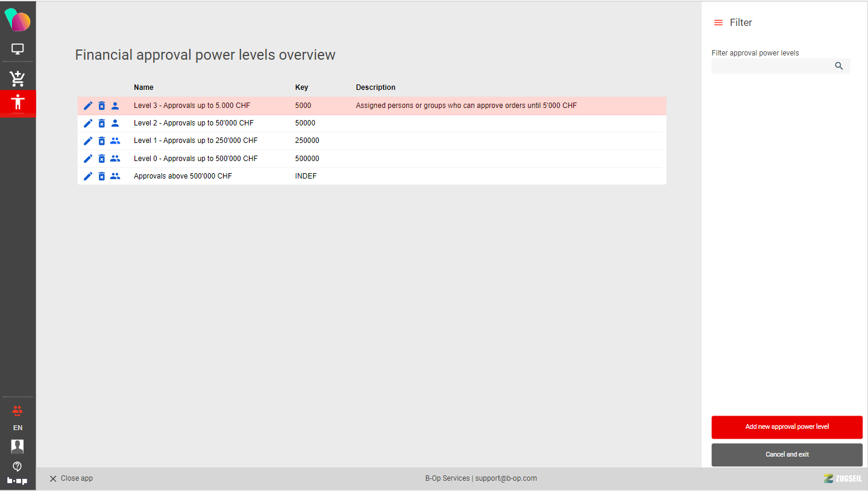Focus the Filter approval power levels field

pos(772,66)
